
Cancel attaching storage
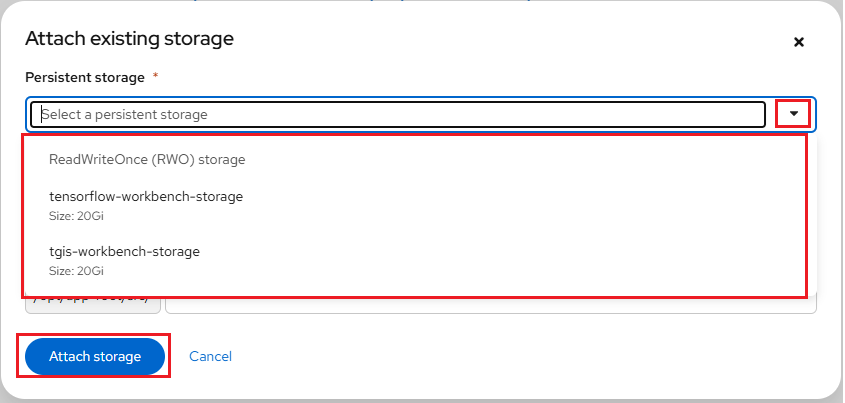click(210, 356)
